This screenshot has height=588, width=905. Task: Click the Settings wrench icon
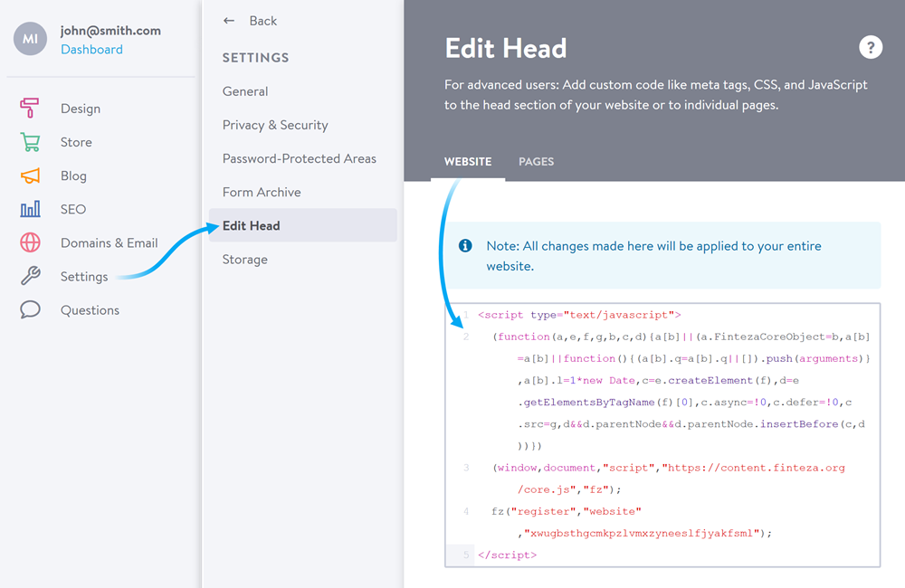click(30, 276)
